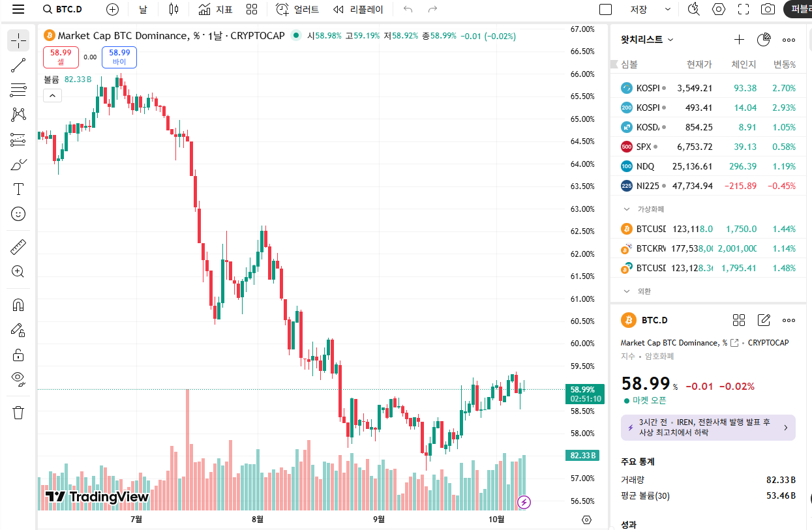Toggle magnet snap mode
This screenshot has height=530, width=812.
pyautogui.click(x=18, y=304)
